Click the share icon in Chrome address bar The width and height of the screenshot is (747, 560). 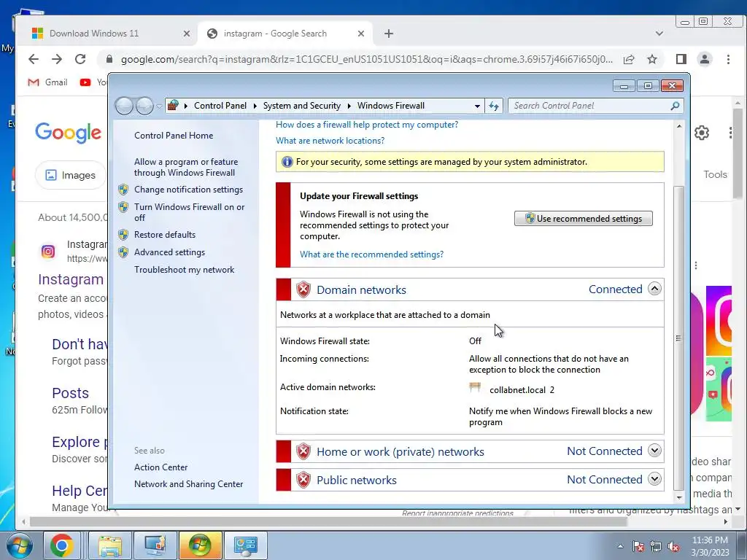(x=629, y=59)
